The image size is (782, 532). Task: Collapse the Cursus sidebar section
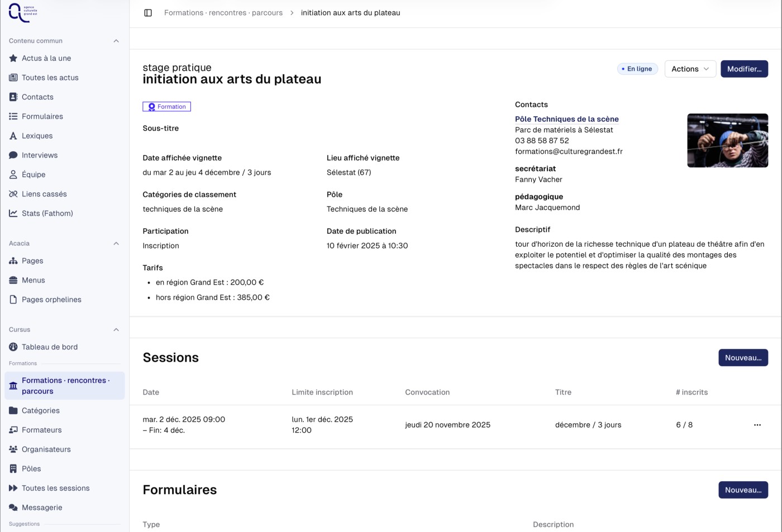(x=116, y=329)
